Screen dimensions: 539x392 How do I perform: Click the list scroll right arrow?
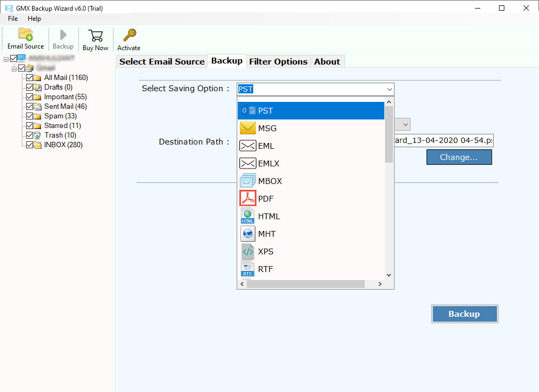point(380,284)
